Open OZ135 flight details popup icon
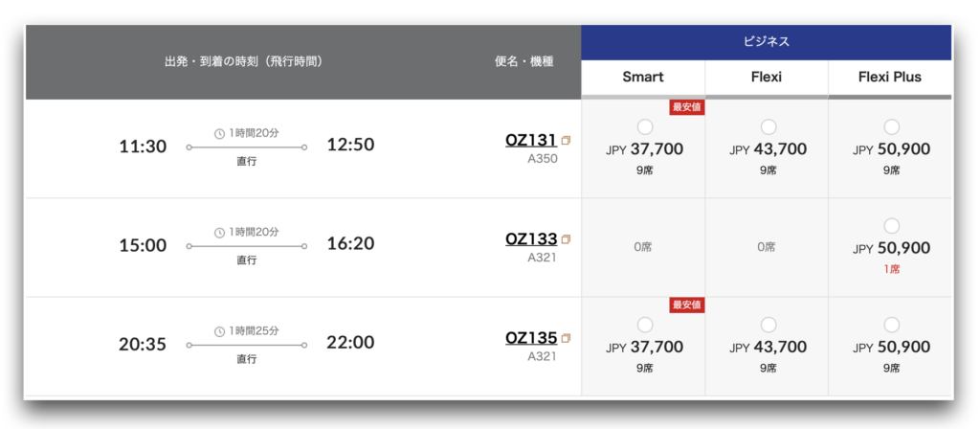 coord(566,338)
